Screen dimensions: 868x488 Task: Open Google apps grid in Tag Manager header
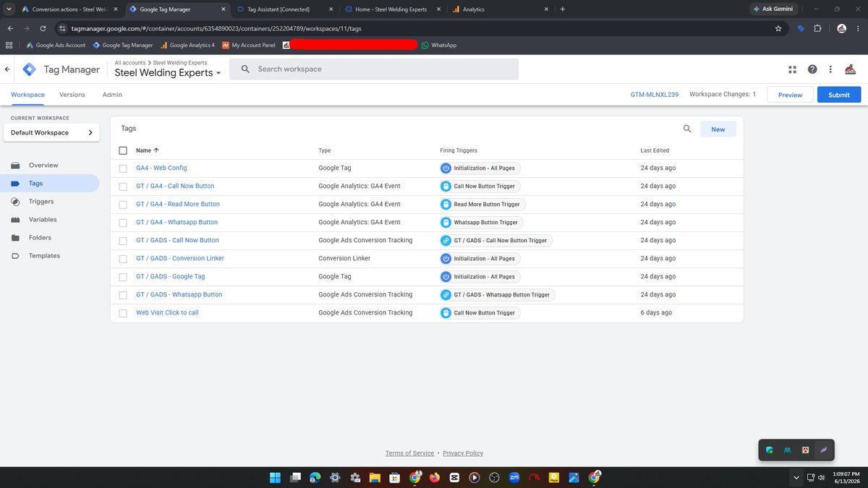792,69
